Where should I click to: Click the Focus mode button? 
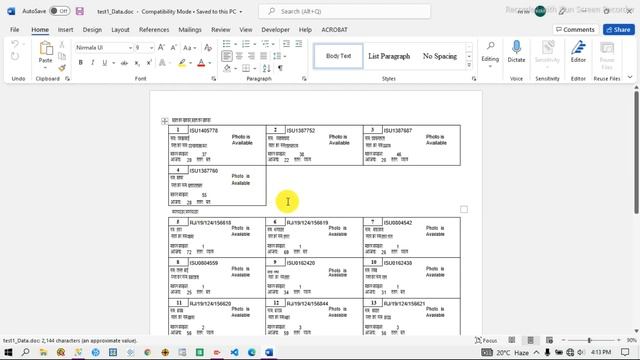486,340
